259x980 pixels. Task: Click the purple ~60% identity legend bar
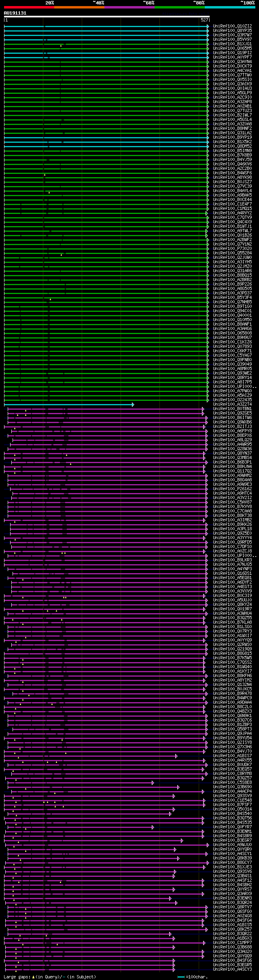[129, 7]
